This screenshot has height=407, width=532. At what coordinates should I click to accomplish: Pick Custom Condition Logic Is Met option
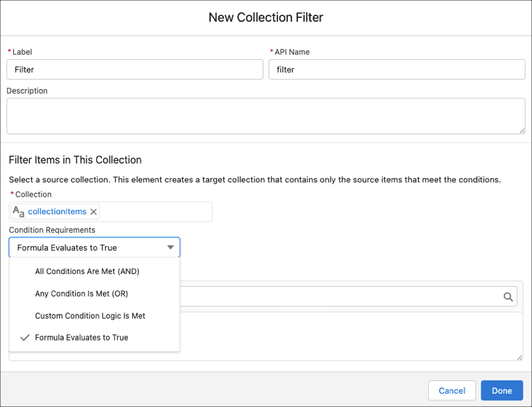click(x=94, y=316)
